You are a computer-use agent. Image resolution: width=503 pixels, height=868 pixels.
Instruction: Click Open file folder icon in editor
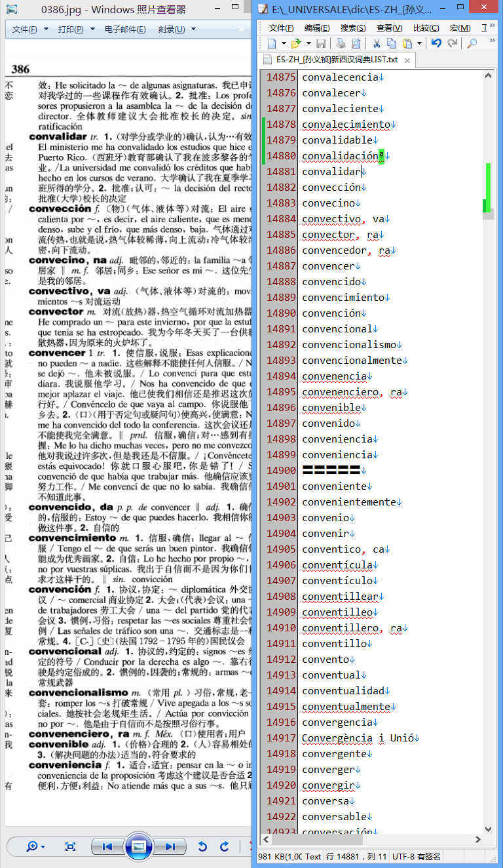[295, 43]
